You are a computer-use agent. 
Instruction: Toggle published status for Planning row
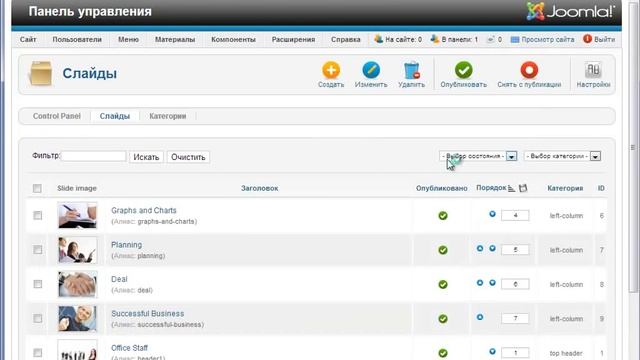pyautogui.click(x=443, y=250)
